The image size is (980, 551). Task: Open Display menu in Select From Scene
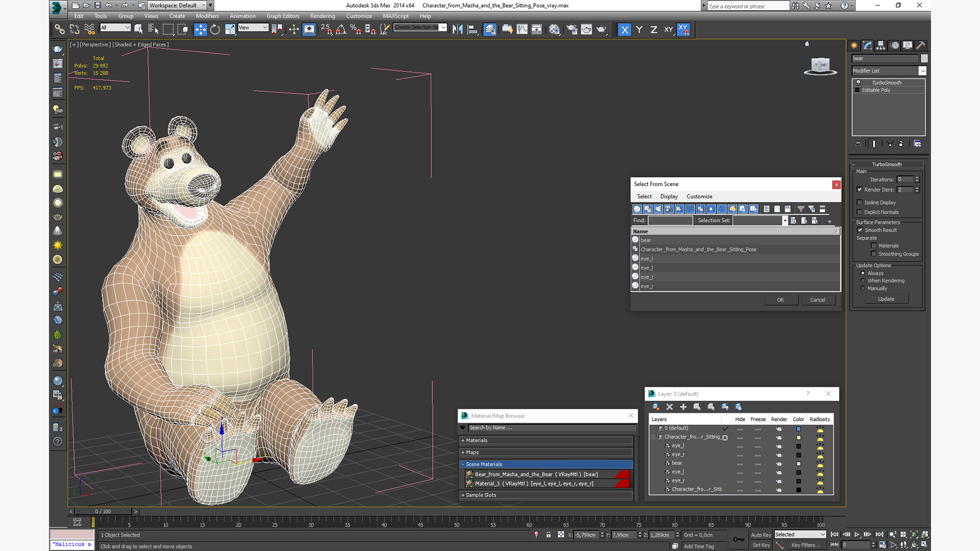point(669,196)
